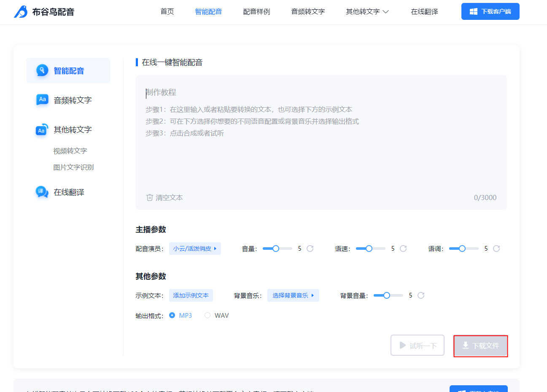Click the trash icon to clear text
Viewport: 547px width, 392px height.
click(x=149, y=197)
